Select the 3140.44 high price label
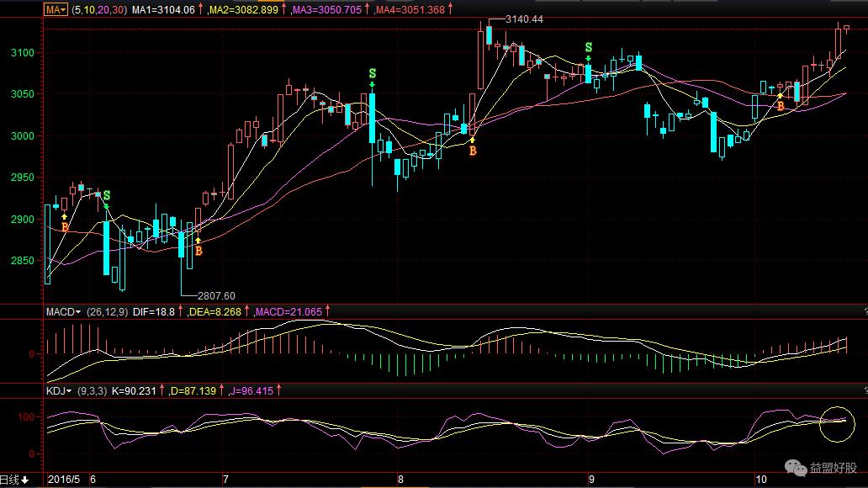Image resolution: width=868 pixels, height=488 pixels. point(525,19)
